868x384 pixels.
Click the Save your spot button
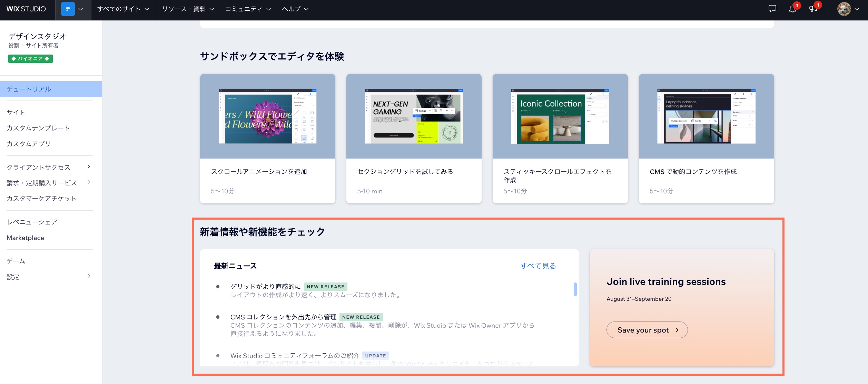647,330
